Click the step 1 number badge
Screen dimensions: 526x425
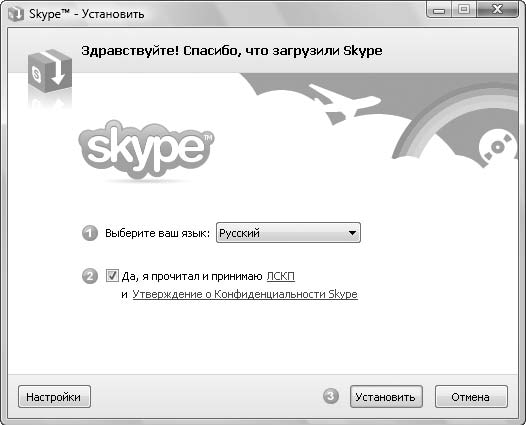(x=90, y=233)
